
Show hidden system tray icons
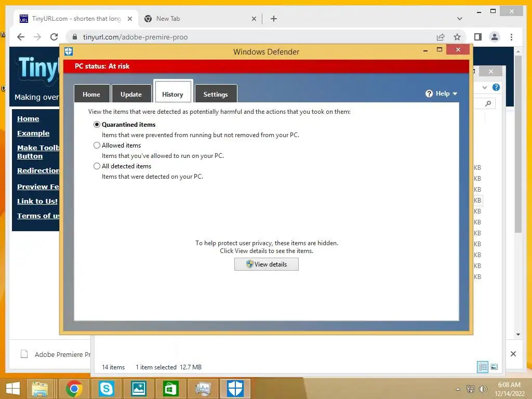(x=458, y=389)
